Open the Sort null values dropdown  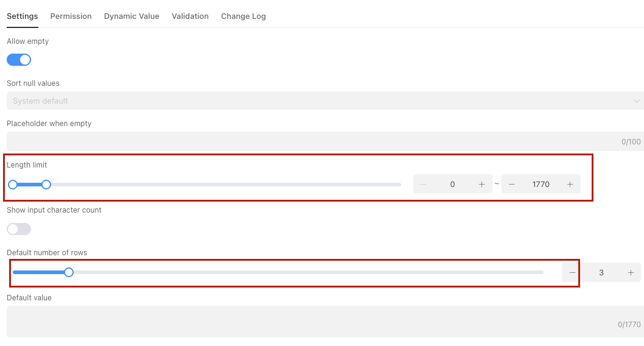pos(324,101)
